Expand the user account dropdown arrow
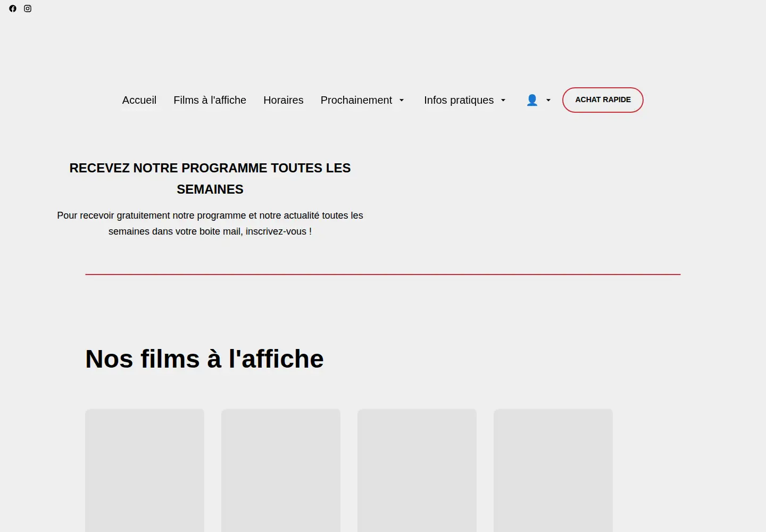Screen dimensions: 766x532 coord(548,100)
